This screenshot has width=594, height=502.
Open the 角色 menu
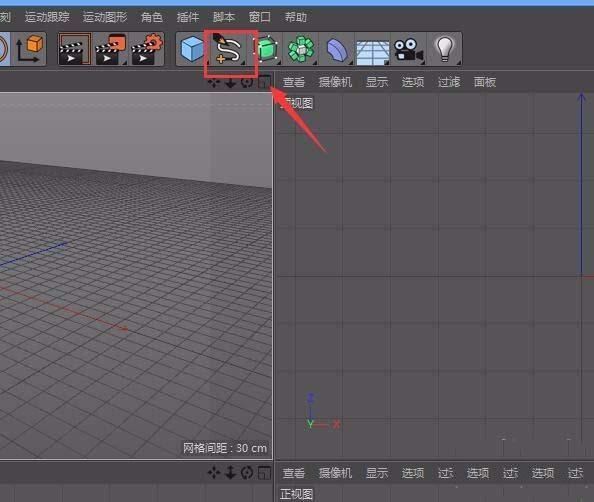click(152, 17)
